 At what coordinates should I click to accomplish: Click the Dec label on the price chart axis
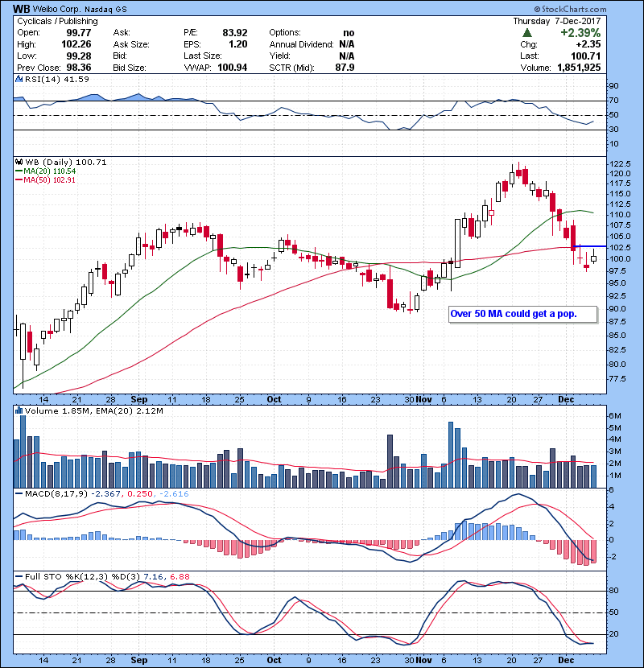tap(566, 400)
